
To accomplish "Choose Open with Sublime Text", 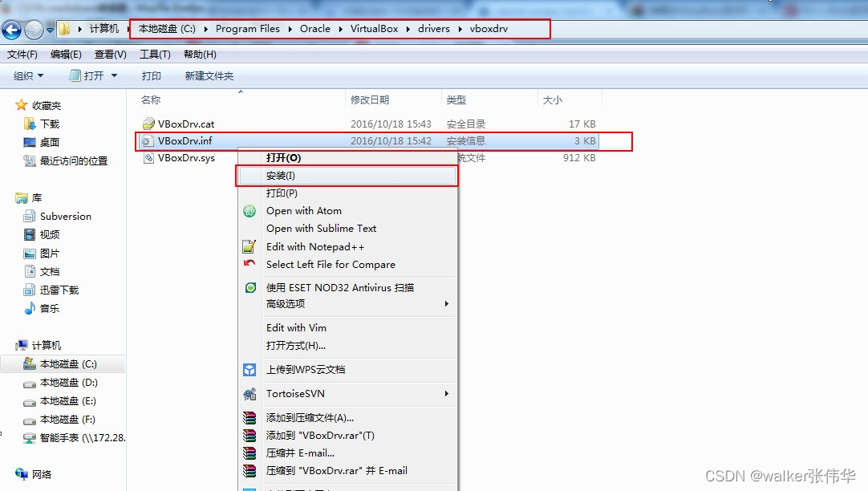I will point(321,228).
